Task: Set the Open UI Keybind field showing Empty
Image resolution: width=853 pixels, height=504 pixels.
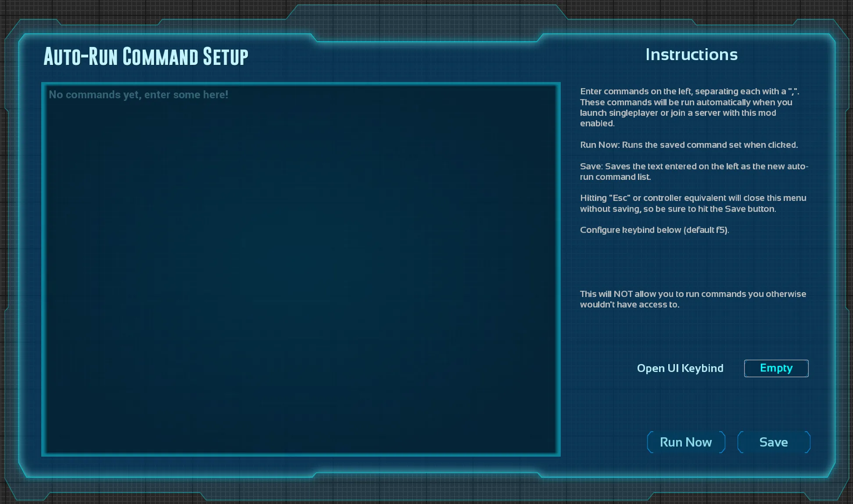Action: 776,368
